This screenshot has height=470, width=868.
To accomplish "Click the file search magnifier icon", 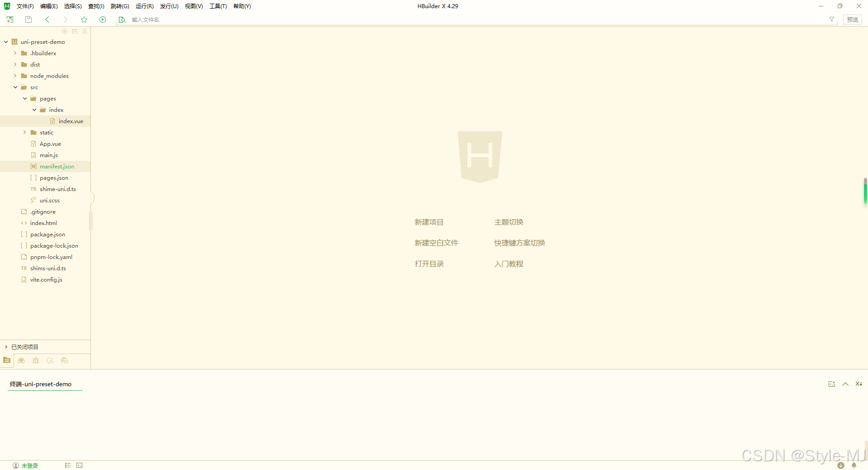I will pyautogui.click(x=122, y=19).
